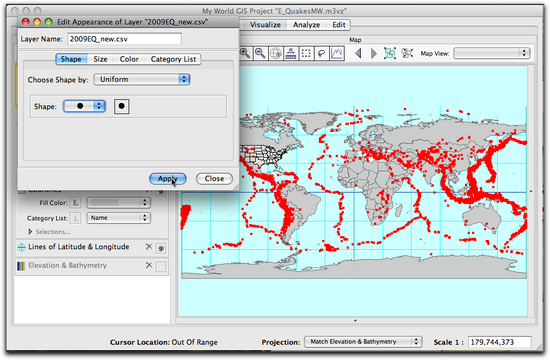
Task: Choose the lasso selection tool
Action: point(321,53)
